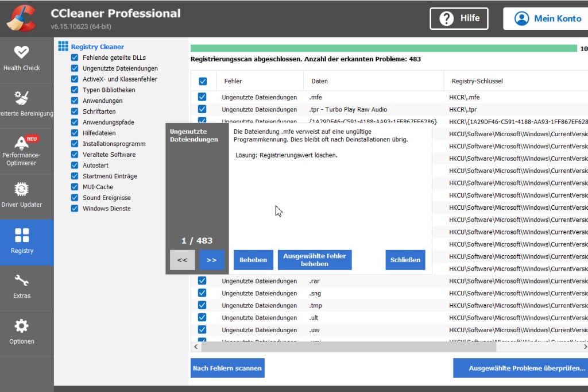The height and width of the screenshot is (392, 588).
Task: Uncheck the .sng row checkbox
Action: [x=202, y=293]
